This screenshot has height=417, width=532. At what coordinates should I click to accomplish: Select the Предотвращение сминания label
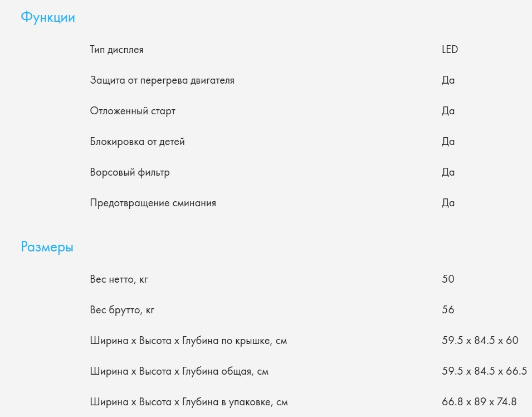tap(153, 203)
